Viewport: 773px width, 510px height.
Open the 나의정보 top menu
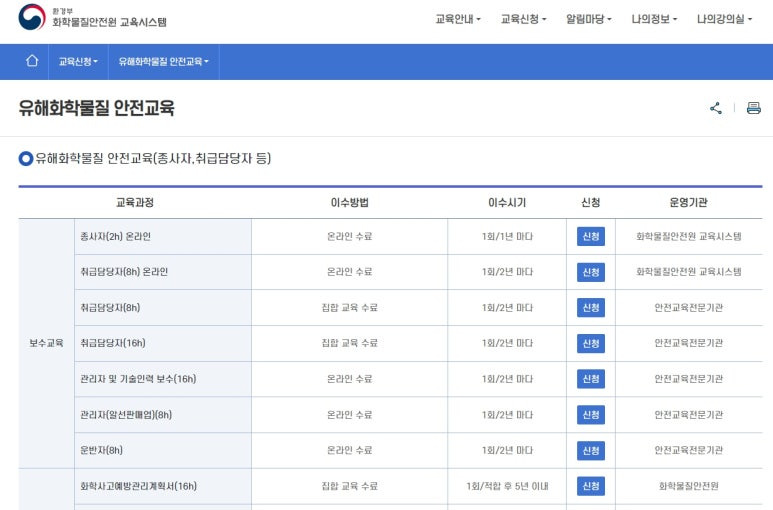654,19
